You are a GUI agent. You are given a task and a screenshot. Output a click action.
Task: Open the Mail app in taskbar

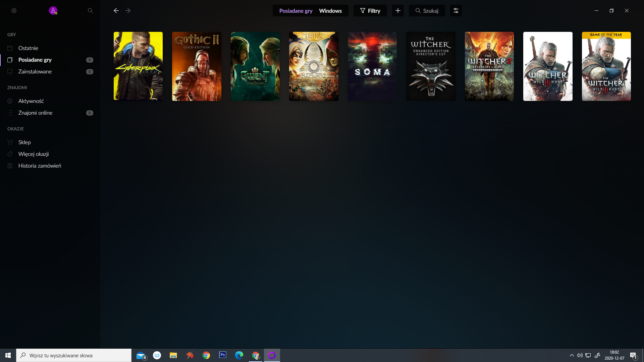point(141,355)
